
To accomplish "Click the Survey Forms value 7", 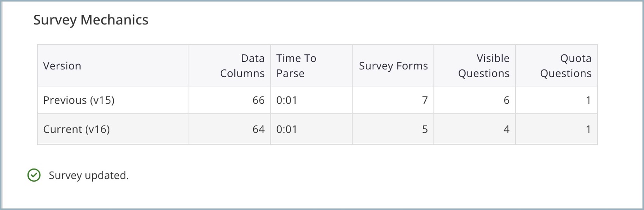I will click(x=425, y=100).
